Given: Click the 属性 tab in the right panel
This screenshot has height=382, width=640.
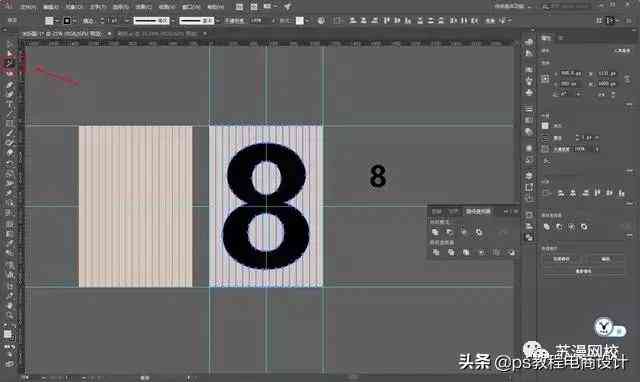Looking at the screenshot, I should pyautogui.click(x=546, y=38).
